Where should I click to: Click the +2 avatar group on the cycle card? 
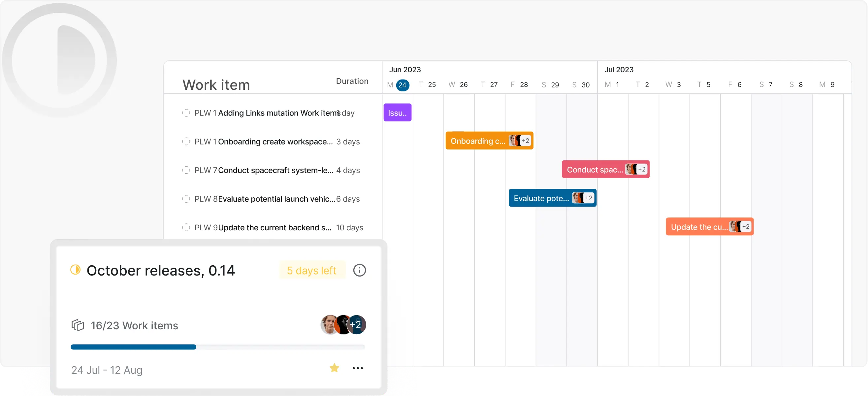pyautogui.click(x=356, y=324)
